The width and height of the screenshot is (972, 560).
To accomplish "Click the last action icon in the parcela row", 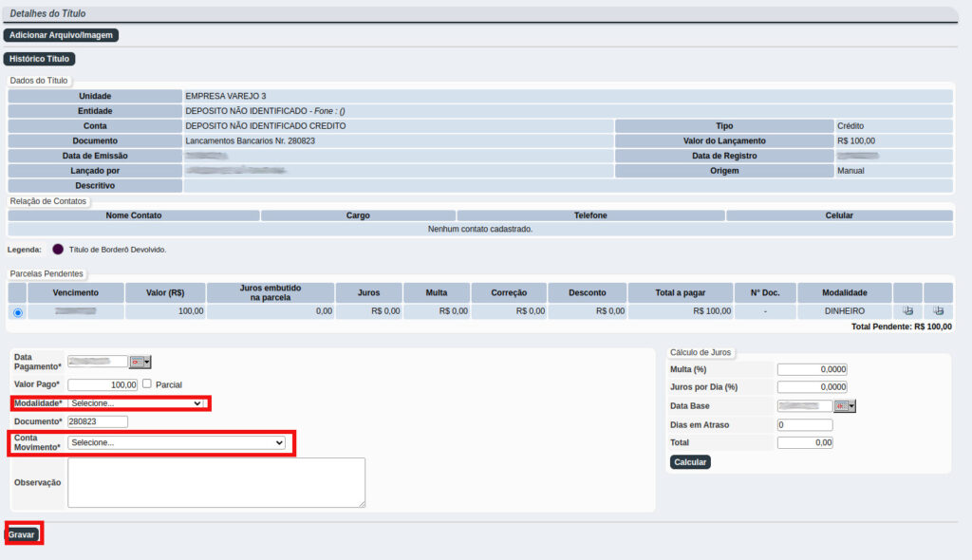I will pyautogui.click(x=938, y=310).
